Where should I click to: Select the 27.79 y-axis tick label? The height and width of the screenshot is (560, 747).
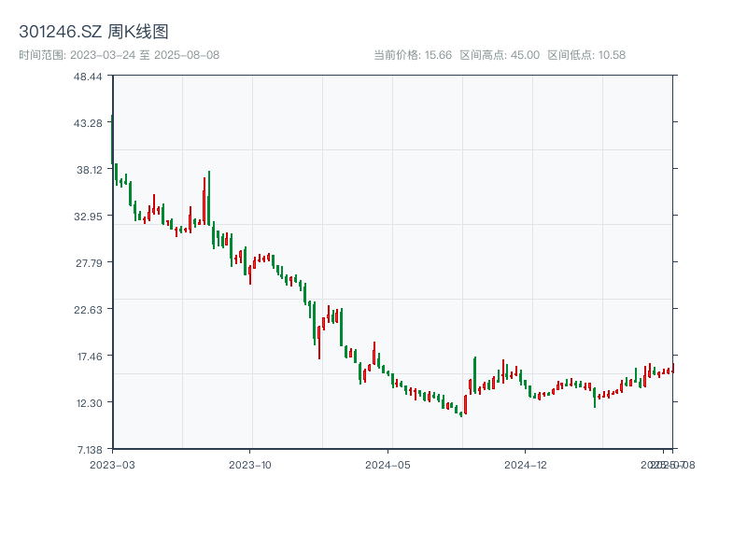coord(90,262)
